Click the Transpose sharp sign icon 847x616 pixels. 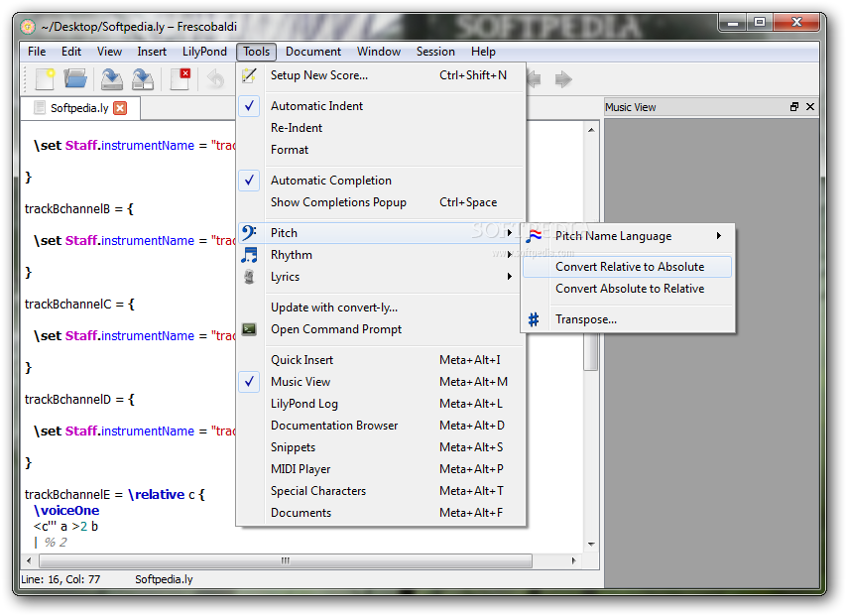(534, 319)
